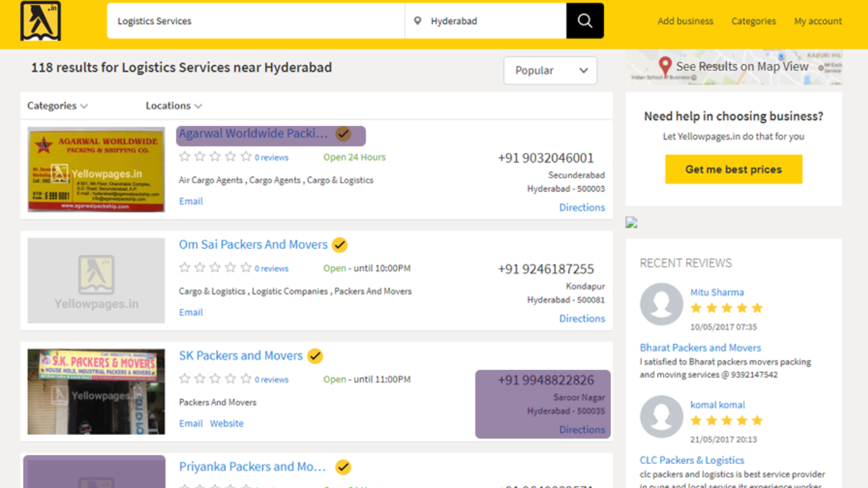Click verified badge beside SK Packers and Movers
Image resolution: width=868 pixels, height=488 pixels.
coord(315,356)
